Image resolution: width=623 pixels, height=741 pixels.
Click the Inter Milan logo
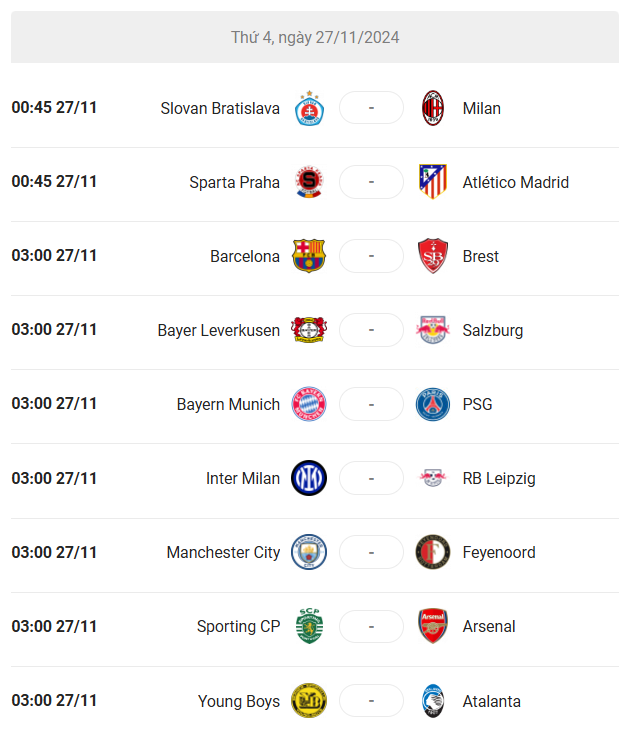tap(309, 478)
